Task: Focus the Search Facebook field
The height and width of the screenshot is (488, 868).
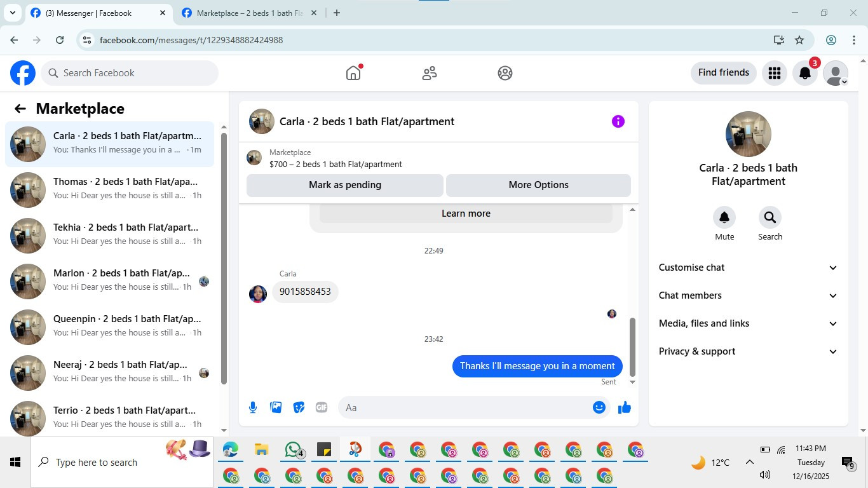Action: click(130, 73)
